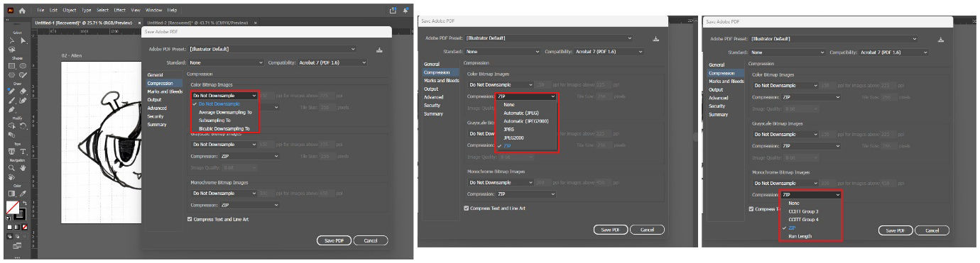Select Marks and Bleeds in downsampling-list dialog
The height and width of the screenshot is (263, 980).
tap(165, 91)
